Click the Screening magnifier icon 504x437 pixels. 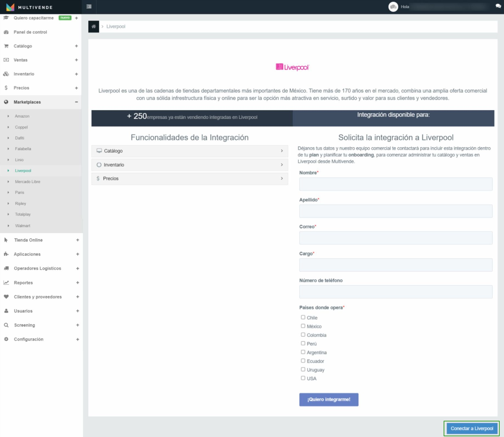point(6,325)
